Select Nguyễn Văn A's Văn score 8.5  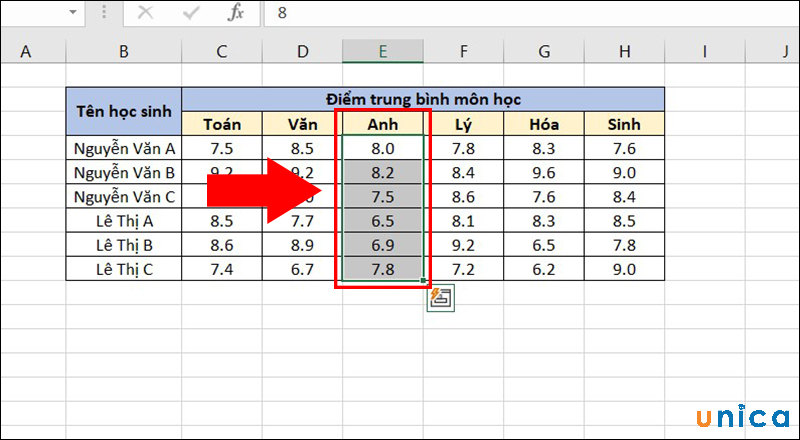(303, 148)
